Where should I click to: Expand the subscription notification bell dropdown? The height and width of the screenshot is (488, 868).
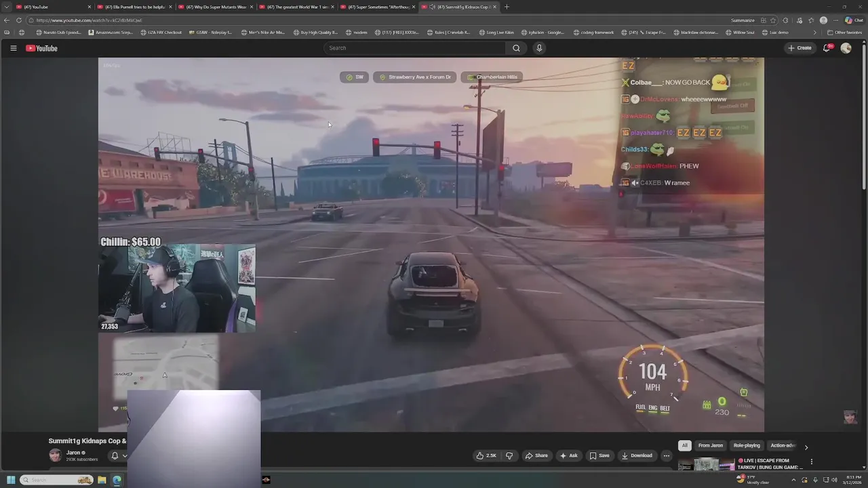(119, 455)
